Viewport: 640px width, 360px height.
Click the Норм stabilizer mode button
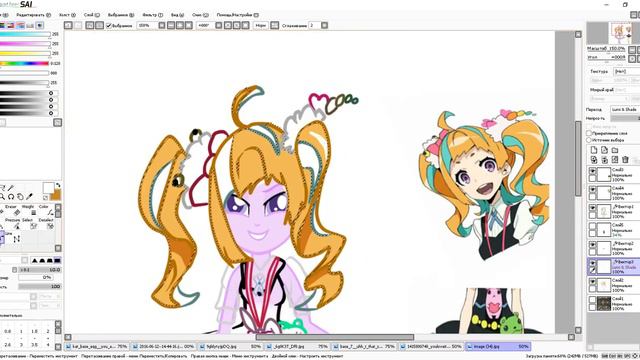(x=260, y=25)
